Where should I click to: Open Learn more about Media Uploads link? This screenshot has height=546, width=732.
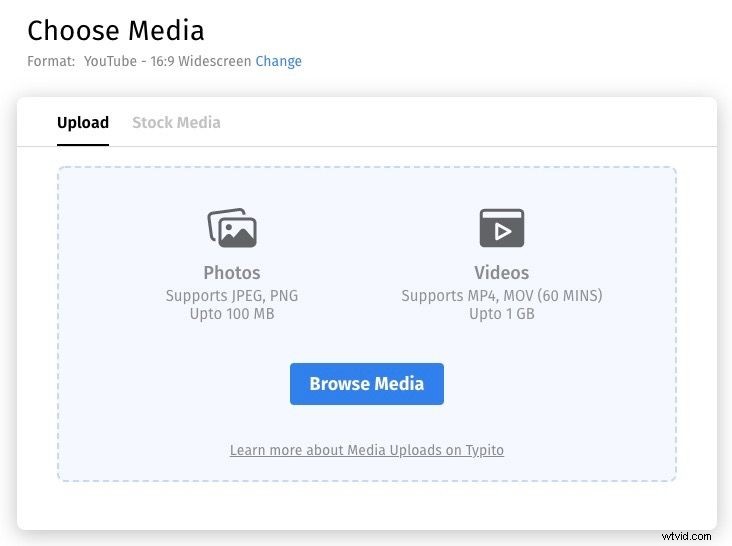[x=366, y=450]
